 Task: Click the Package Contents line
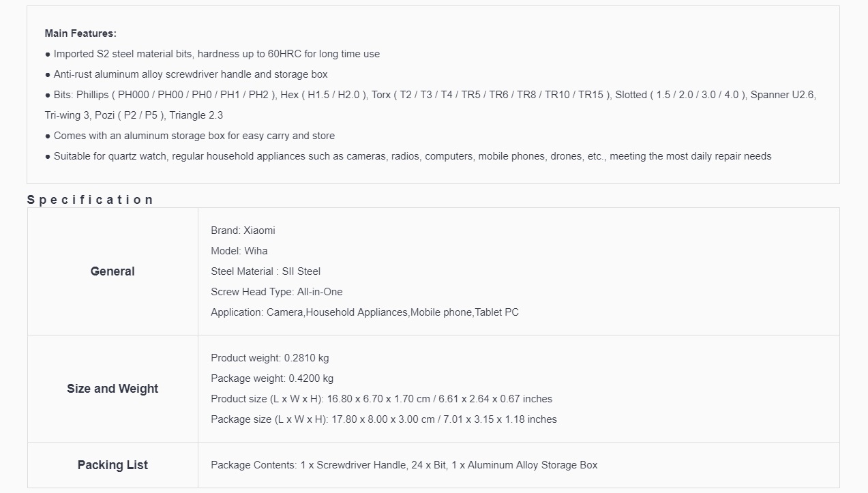coord(404,465)
